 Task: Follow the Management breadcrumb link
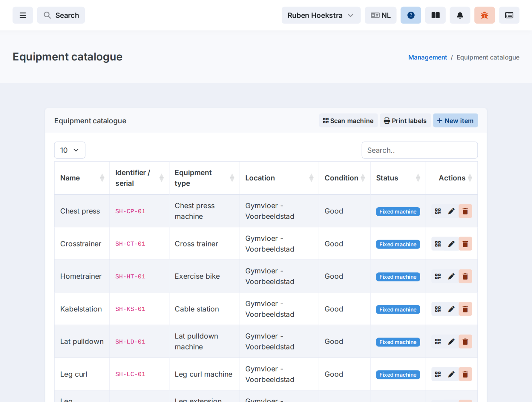pos(428,57)
